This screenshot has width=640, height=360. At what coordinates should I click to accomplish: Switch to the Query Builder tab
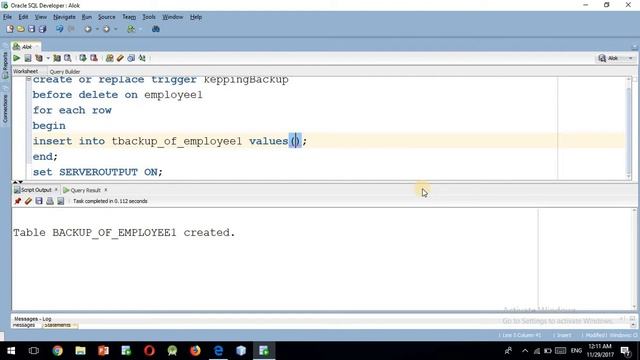point(64,71)
